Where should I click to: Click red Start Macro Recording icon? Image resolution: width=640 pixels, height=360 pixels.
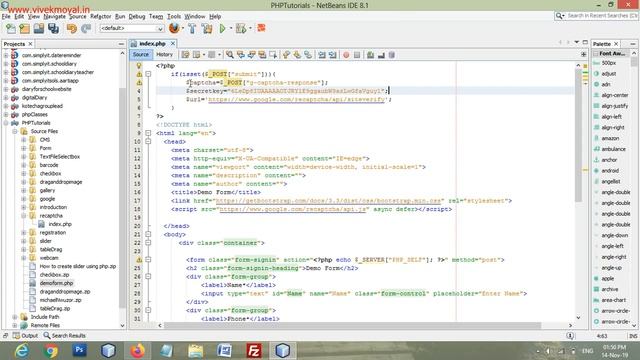click(x=346, y=55)
